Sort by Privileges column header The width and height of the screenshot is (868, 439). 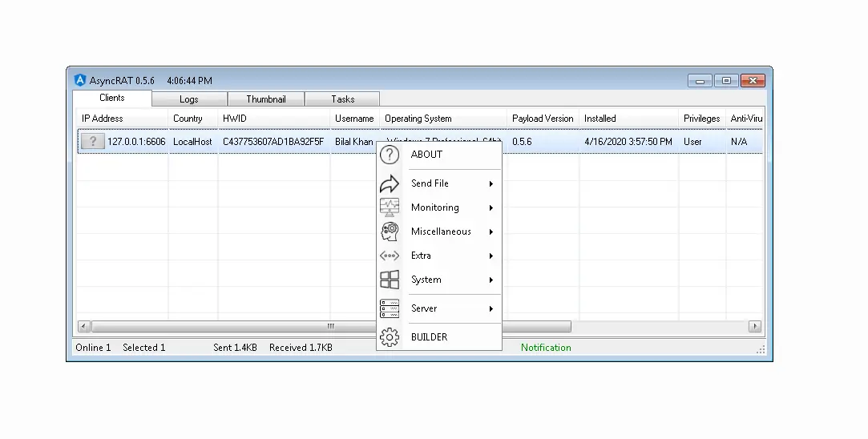click(702, 119)
